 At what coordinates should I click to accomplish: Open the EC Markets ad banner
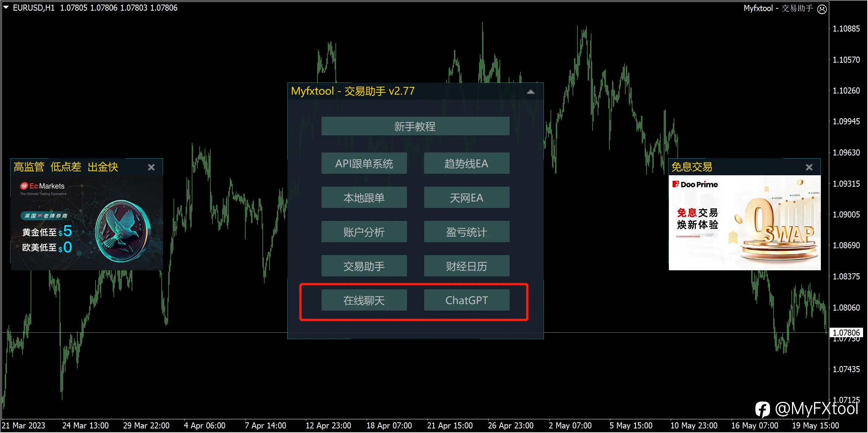[87, 223]
